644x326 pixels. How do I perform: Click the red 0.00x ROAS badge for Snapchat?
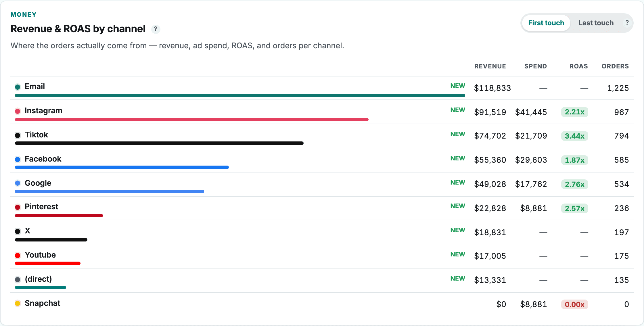tap(574, 304)
